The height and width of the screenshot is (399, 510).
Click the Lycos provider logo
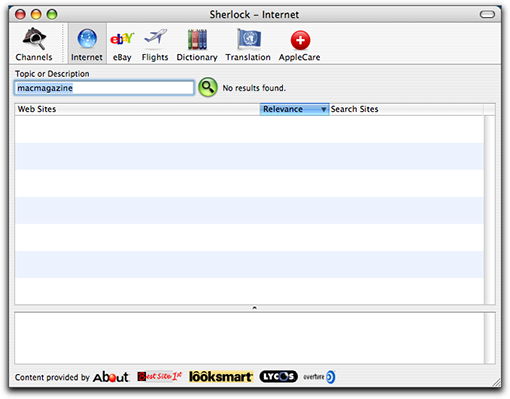click(x=278, y=376)
